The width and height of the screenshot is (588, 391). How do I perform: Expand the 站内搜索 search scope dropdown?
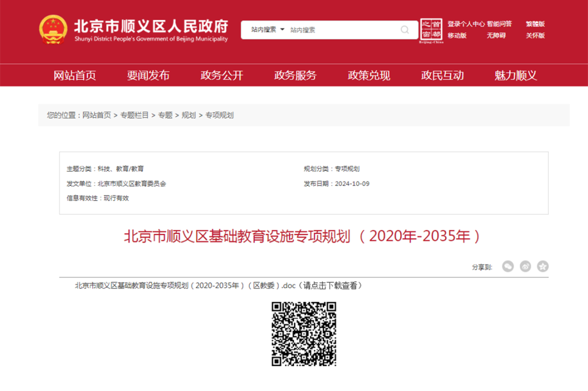268,29
